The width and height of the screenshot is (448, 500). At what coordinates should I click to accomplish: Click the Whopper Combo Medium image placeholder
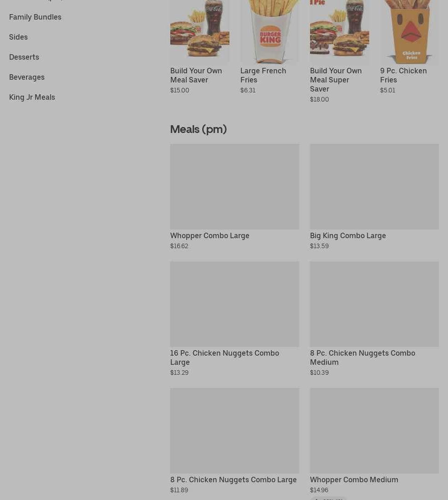374,430
